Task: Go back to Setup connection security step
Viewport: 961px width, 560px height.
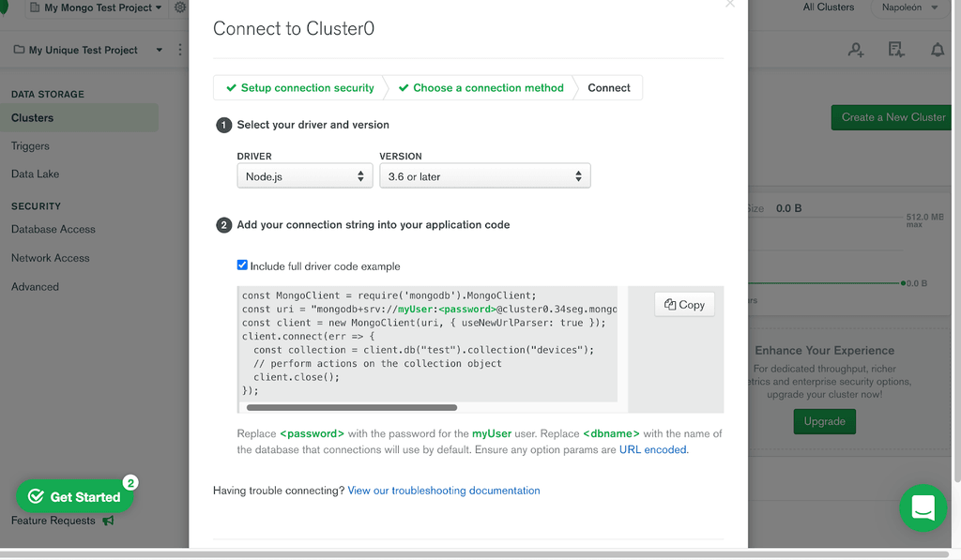Action: pos(299,87)
